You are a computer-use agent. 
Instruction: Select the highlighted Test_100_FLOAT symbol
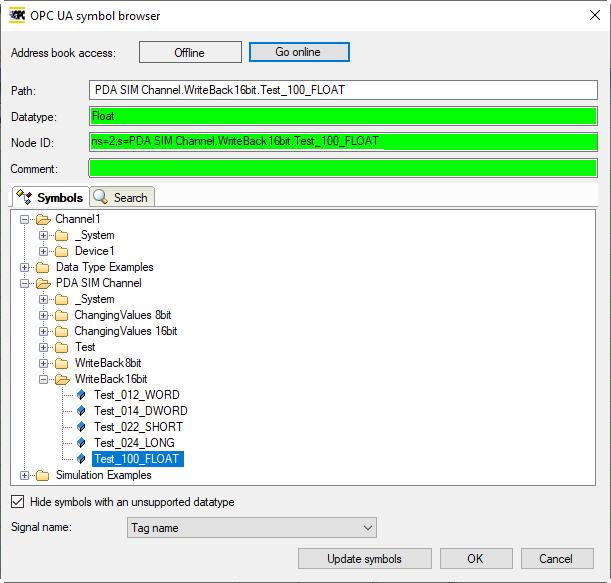point(138,459)
